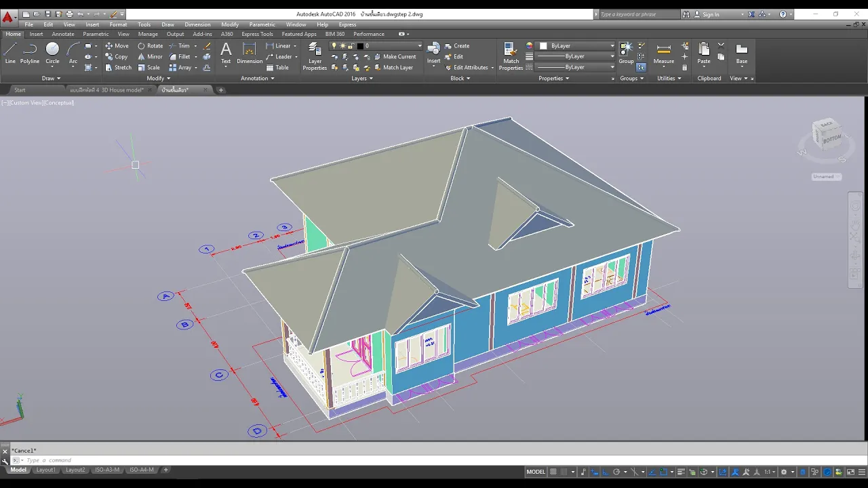Click the Make Current layer button
This screenshot has width=868, height=488.
[395, 57]
